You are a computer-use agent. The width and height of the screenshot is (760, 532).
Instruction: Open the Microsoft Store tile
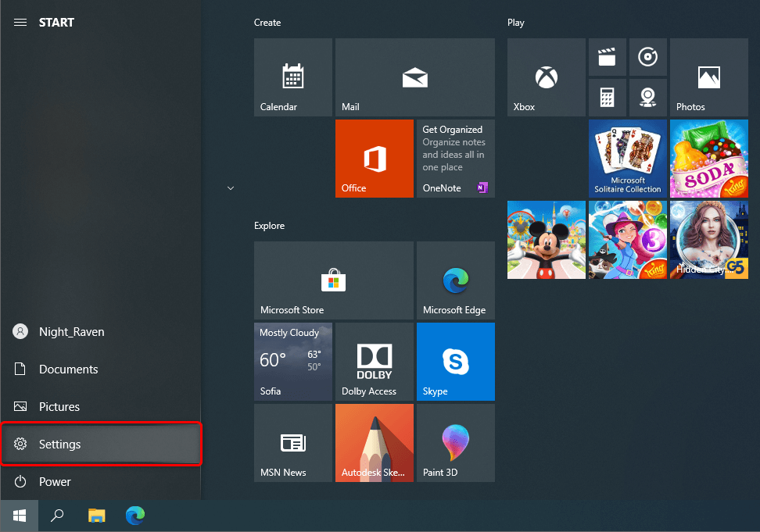333,280
